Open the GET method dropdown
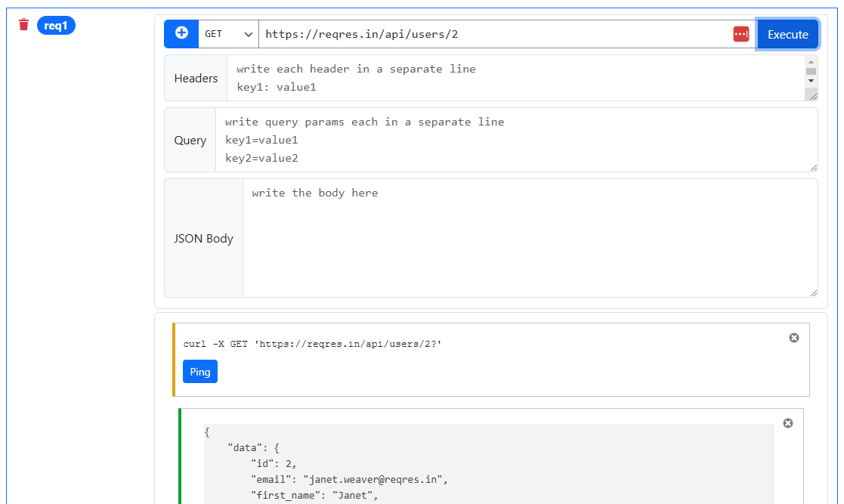 tap(229, 34)
